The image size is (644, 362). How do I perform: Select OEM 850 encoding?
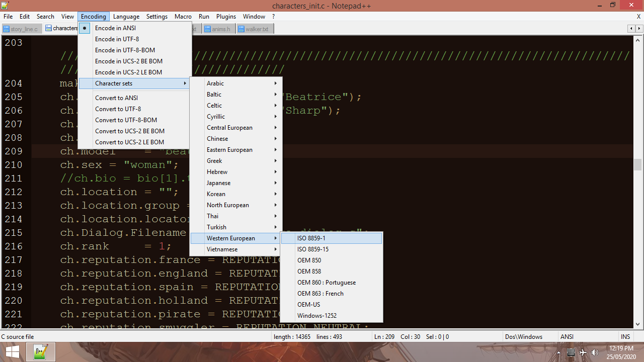(x=332, y=260)
